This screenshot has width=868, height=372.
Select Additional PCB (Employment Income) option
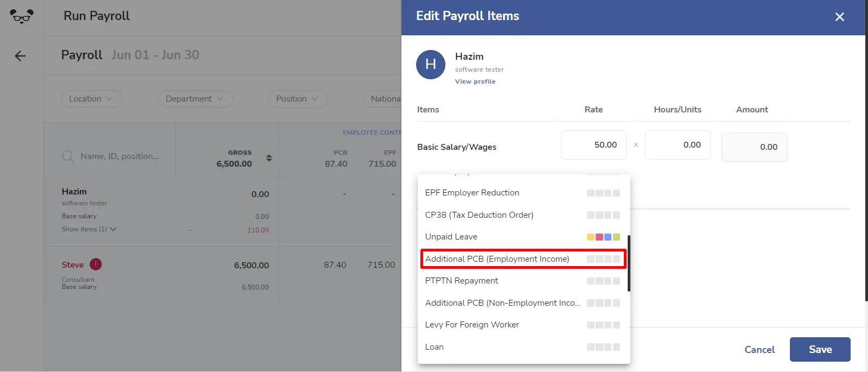(x=524, y=259)
